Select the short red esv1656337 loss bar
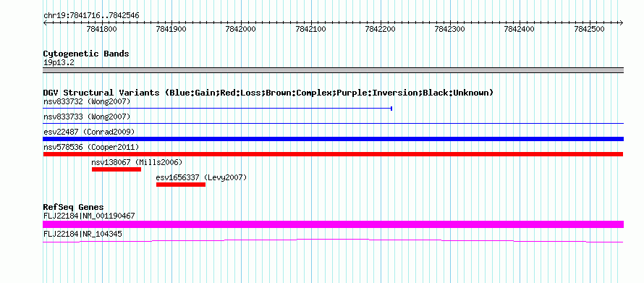Image resolution: width=644 pixels, height=283 pixels. [x=181, y=185]
